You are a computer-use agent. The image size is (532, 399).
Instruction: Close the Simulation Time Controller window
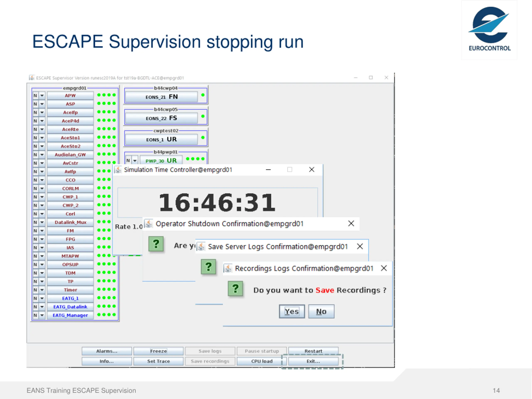pos(312,170)
